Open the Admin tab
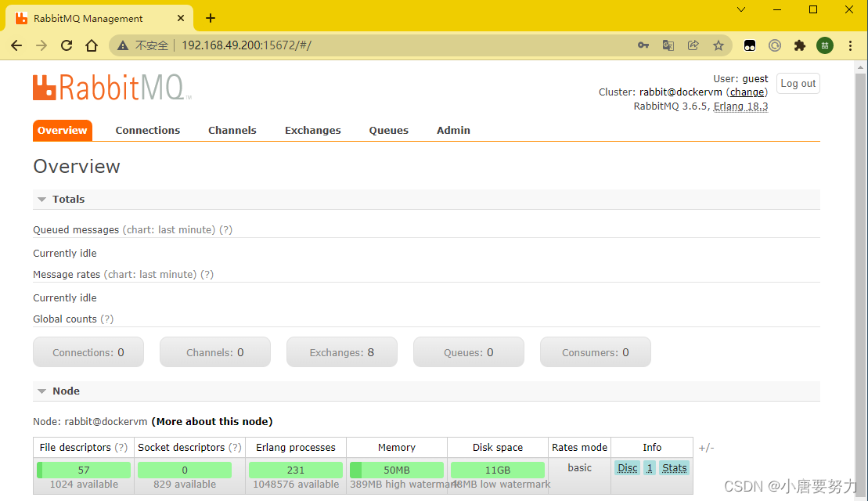This screenshot has height=501, width=868. point(453,130)
